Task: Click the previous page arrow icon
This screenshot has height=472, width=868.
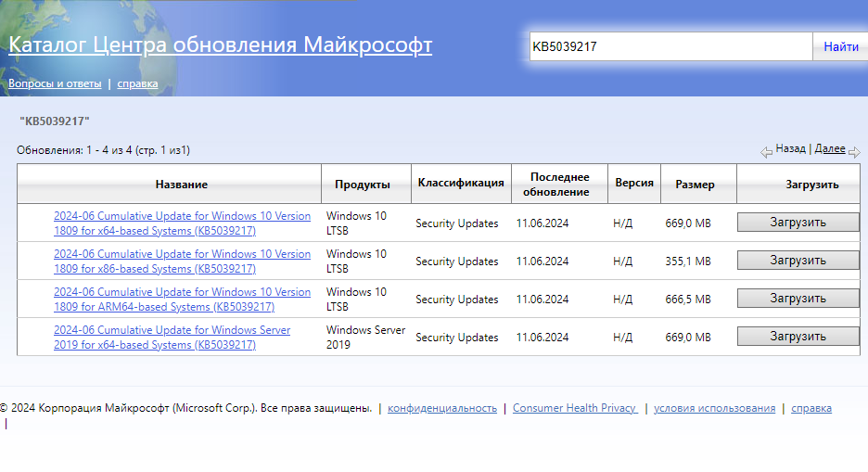Action: [766, 152]
